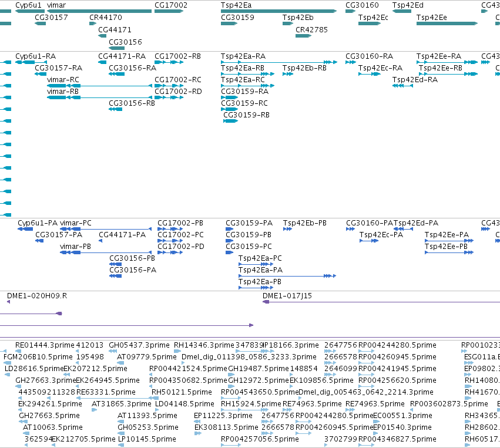Open the CG17002-PB protein feature

(170, 229)
